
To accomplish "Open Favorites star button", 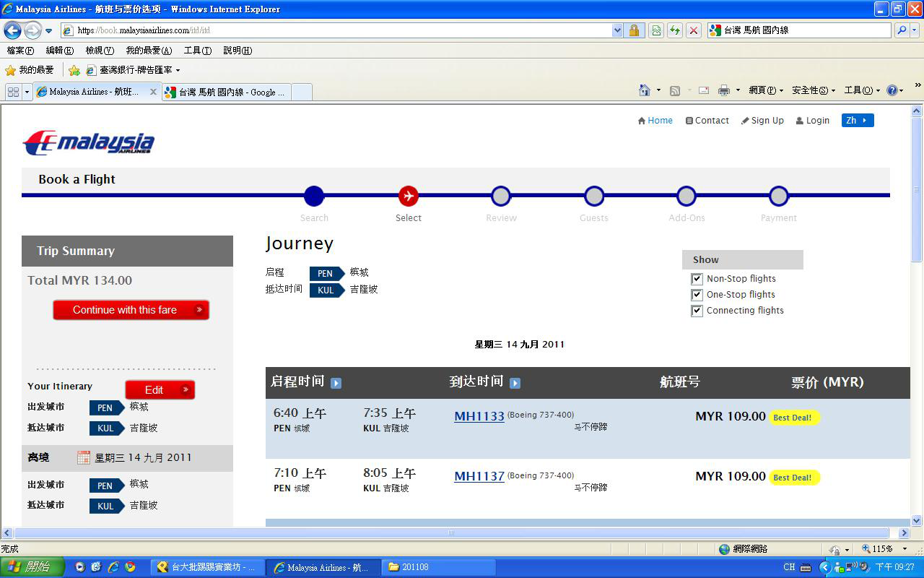I will (x=30, y=70).
